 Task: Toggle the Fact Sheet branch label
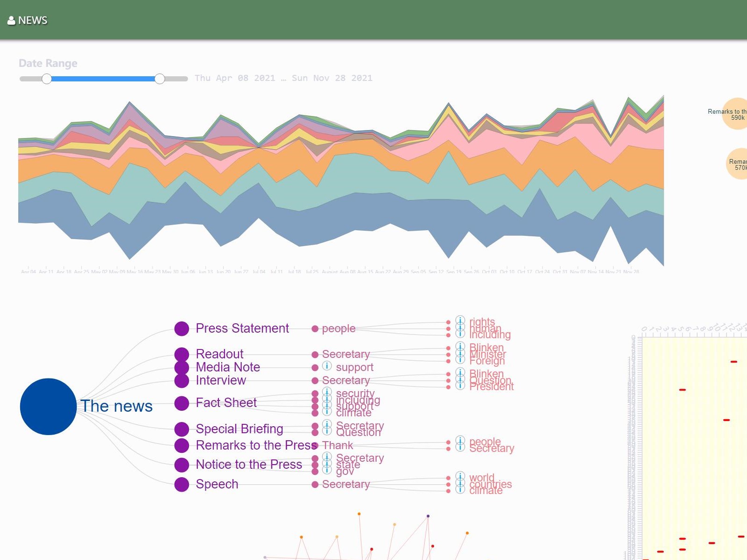[x=226, y=403]
